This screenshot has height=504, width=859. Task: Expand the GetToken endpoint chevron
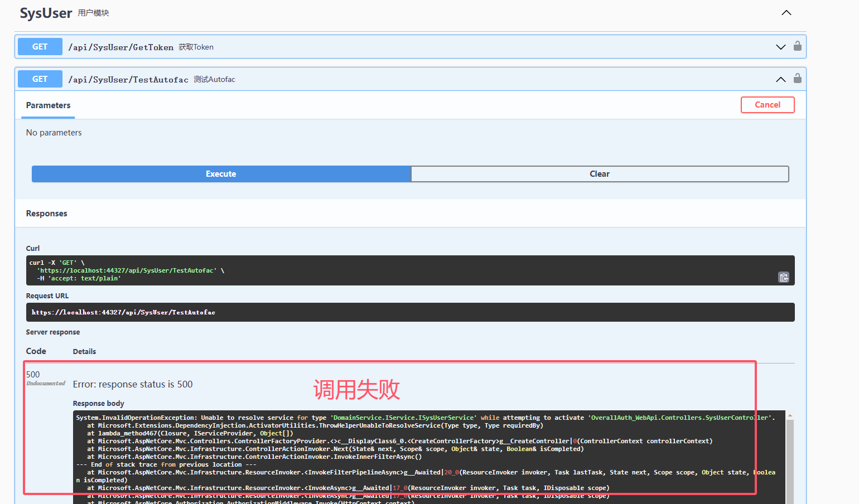(780, 47)
